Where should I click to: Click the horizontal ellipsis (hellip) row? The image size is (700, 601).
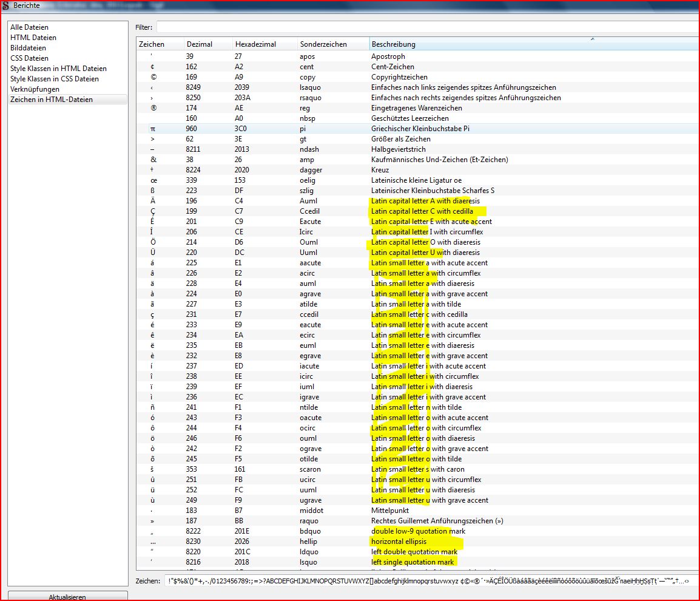tap(399, 542)
